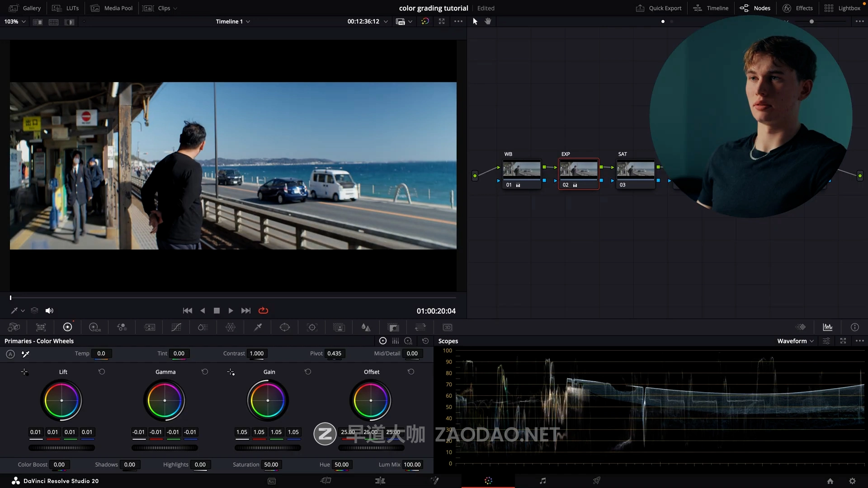
Task: Switch to the Cut page
Action: pyautogui.click(x=326, y=481)
